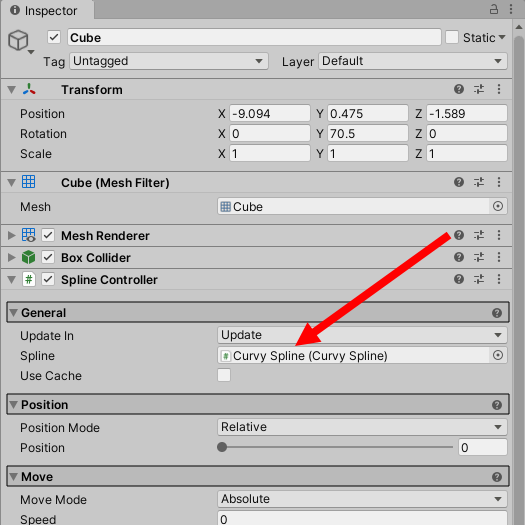Select the cube GameObject icon picker
525x525 pixels.
click(x=21, y=42)
